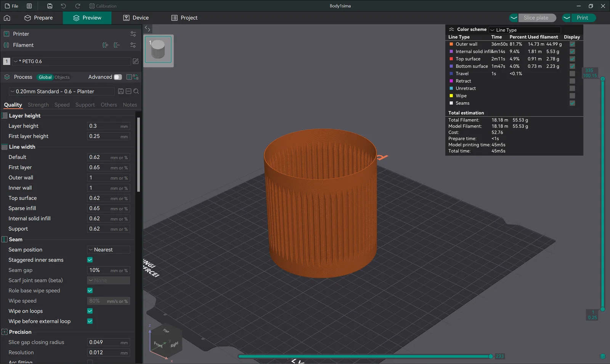The image size is (610, 364).
Task: Click the save process preset icon
Action: pos(120,91)
